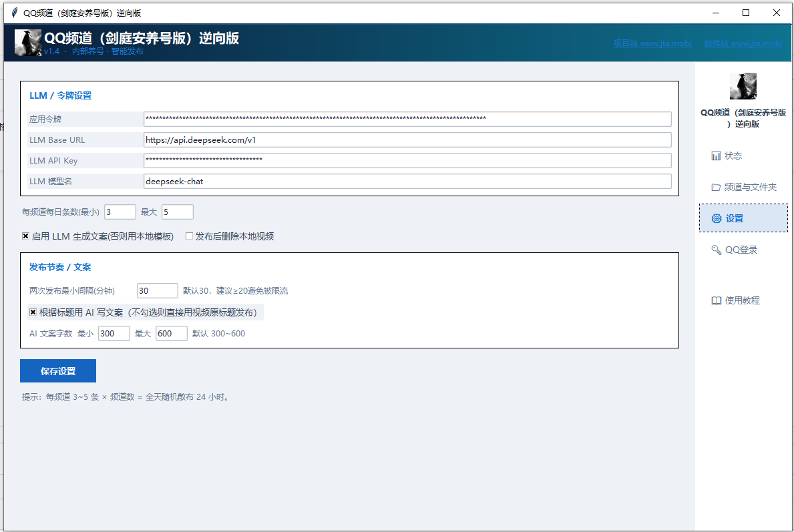Click the 默认30，建议≥20避免被限流 hint text
Image resolution: width=794 pixels, height=532 pixels.
click(x=235, y=291)
